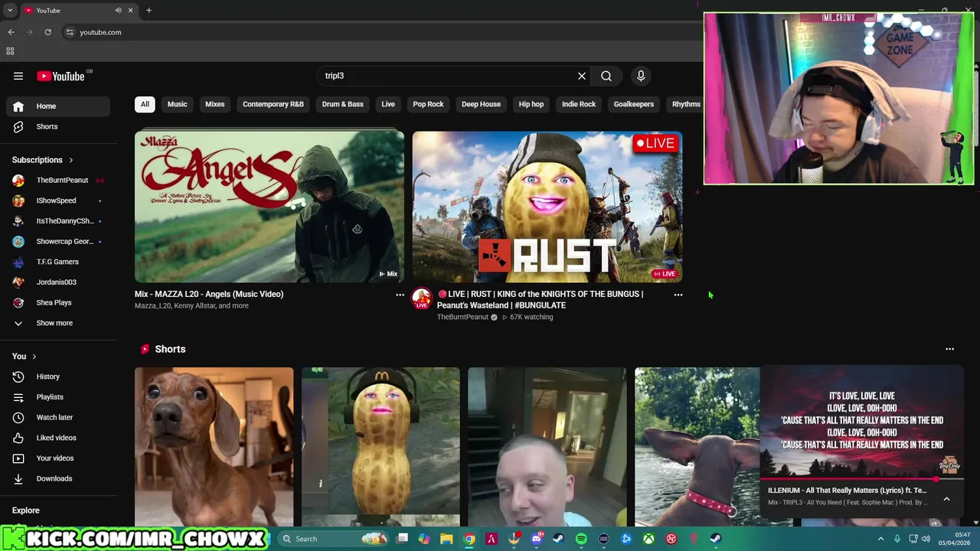Open options menu for MAZZA L20 mix
980x551 pixels.
click(x=400, y=295)
